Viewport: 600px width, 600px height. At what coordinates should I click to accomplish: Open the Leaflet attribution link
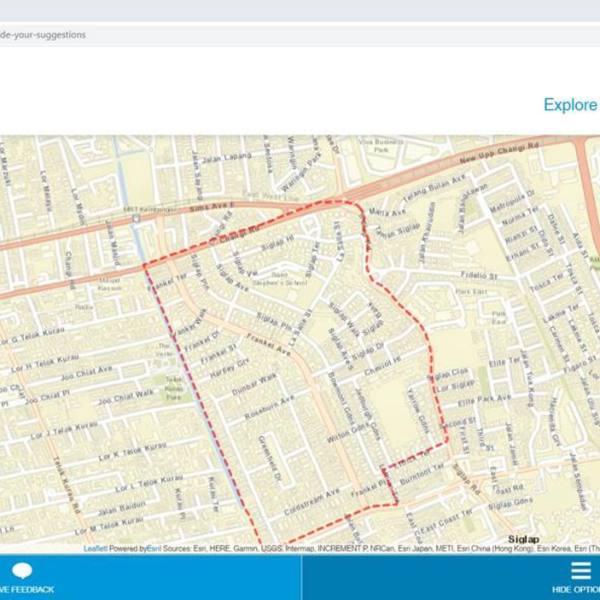coord(95,549)
